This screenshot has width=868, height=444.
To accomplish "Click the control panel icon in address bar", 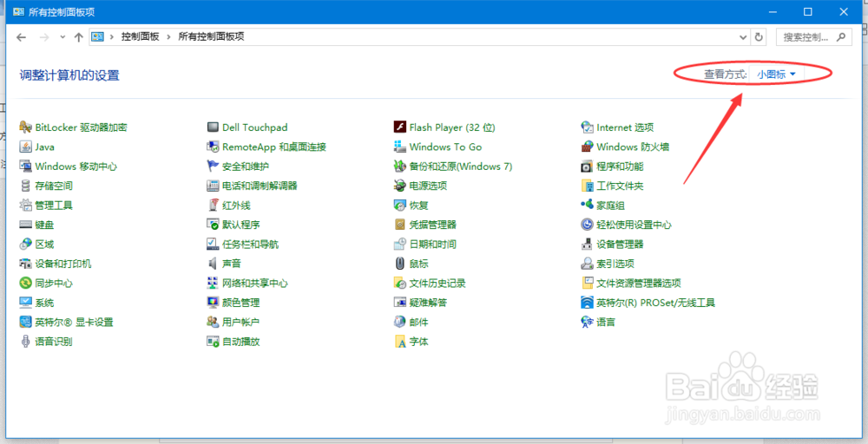I will 98,37.
